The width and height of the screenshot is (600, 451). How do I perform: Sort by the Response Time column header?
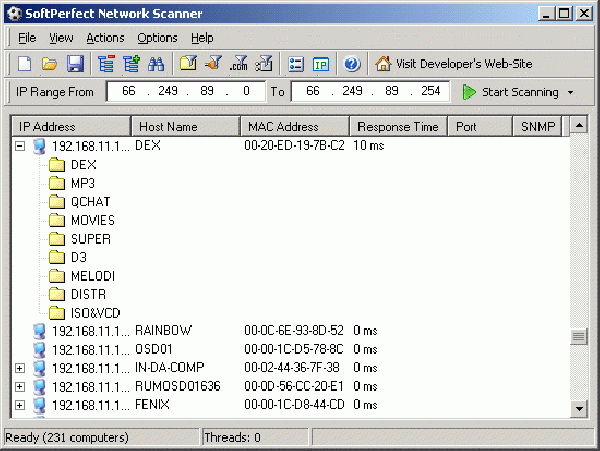tap(397, 127)
